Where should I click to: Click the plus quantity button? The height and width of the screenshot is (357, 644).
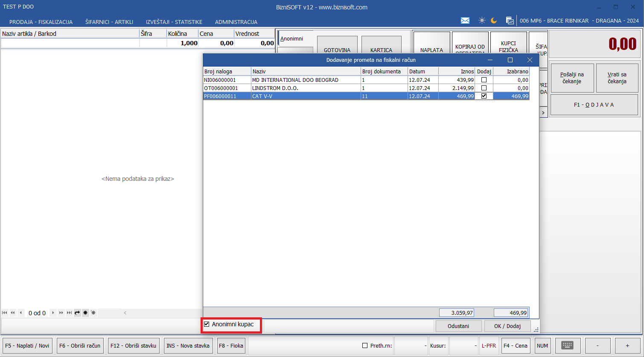627,345
